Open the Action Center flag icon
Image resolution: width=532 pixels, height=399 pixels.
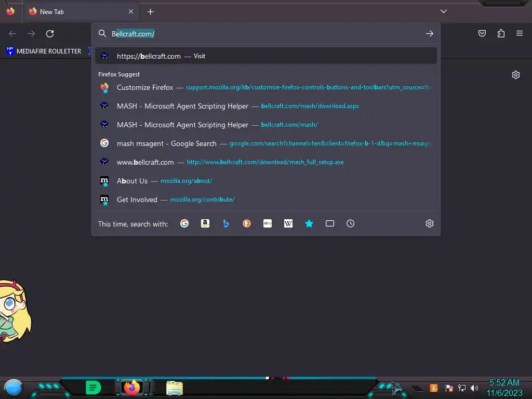[449, 388]
